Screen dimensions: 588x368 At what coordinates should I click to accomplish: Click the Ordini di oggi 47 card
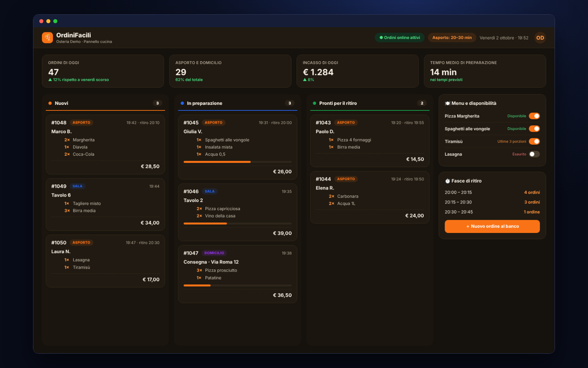[103, 71]
